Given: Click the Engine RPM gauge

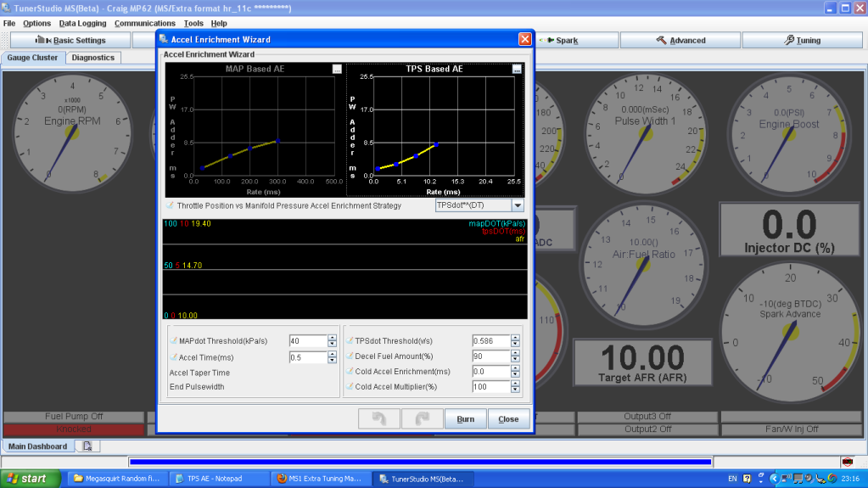Looking at the screenshot, I should tap(72, 133).
